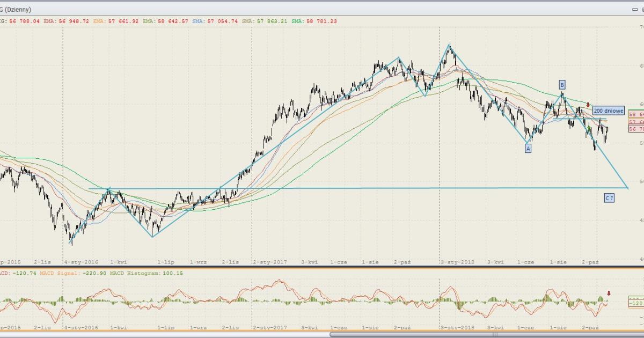
Task: Click the 3-sty-2018 date on price time axis
Action: [x=458, y=262]
